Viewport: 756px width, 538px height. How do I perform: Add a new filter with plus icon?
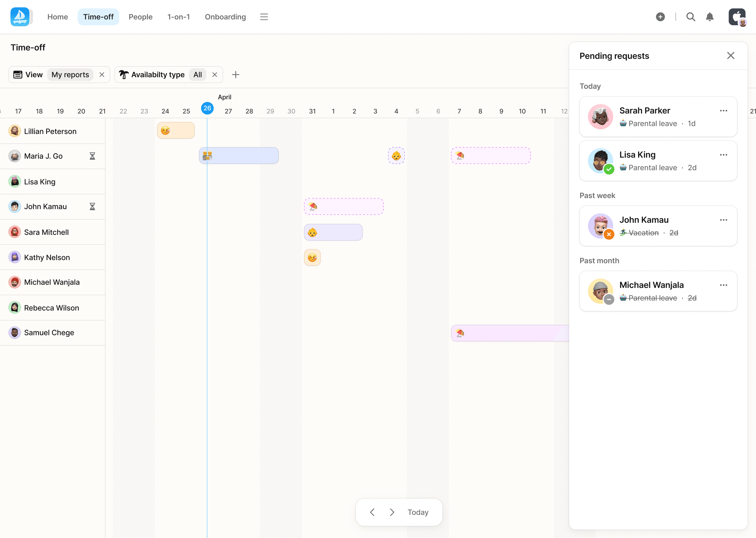tap(235, 75)
